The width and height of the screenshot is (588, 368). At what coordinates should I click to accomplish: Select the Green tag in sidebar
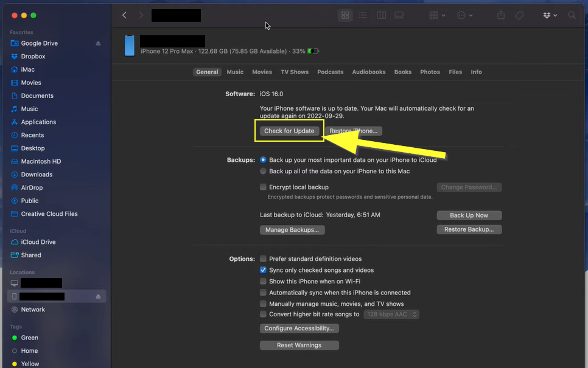point(29,338)
